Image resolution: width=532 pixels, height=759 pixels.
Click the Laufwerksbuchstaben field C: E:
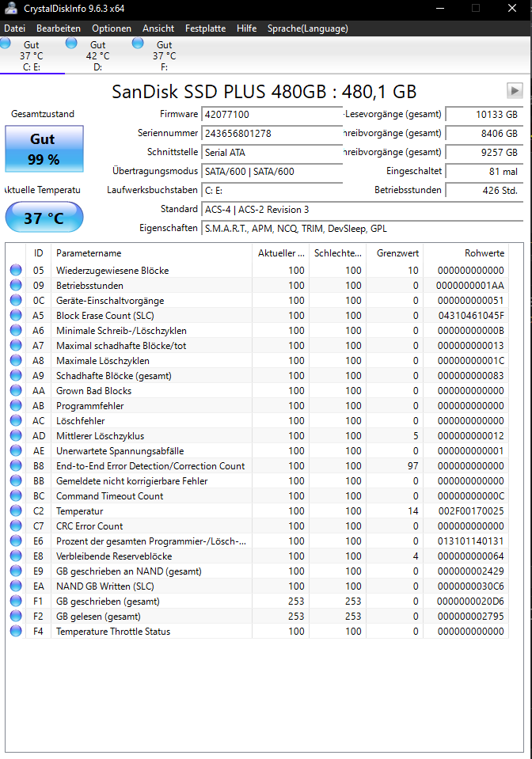point(272,190)
